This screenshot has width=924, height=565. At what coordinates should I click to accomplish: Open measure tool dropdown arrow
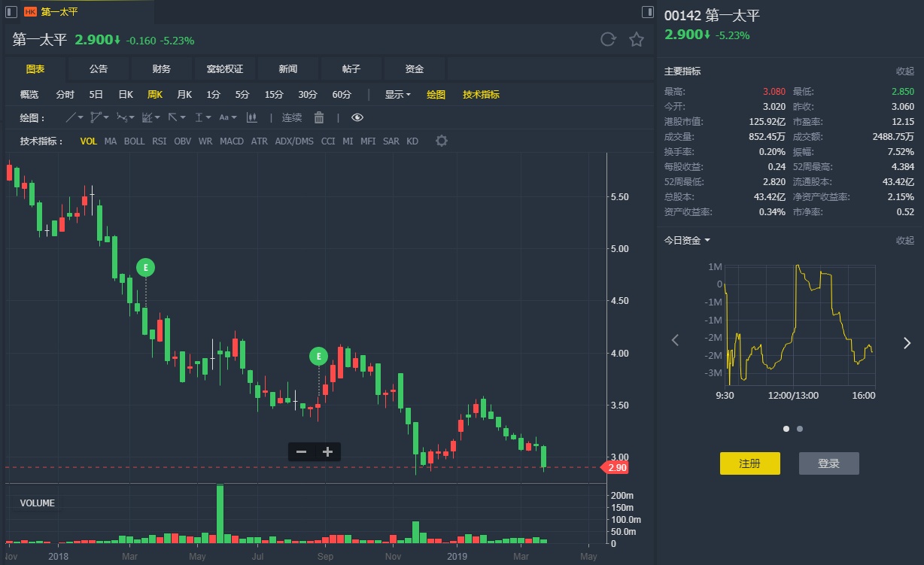click(209, 117)
